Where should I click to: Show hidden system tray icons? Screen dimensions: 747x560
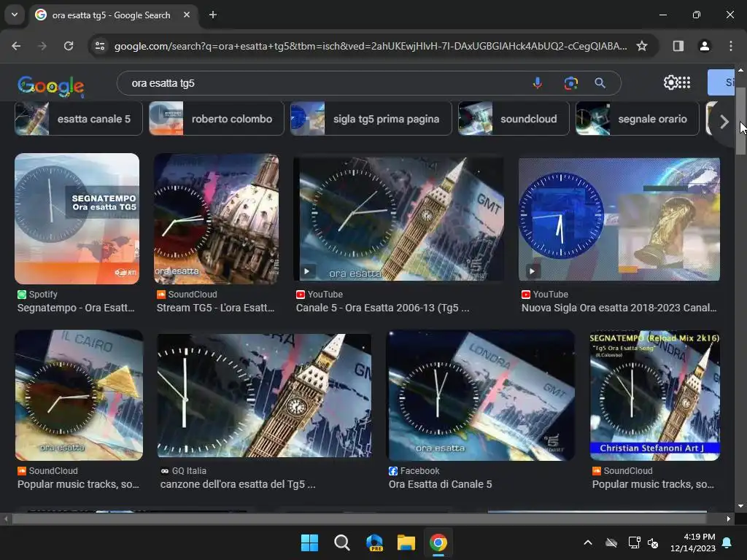[588, 542]
